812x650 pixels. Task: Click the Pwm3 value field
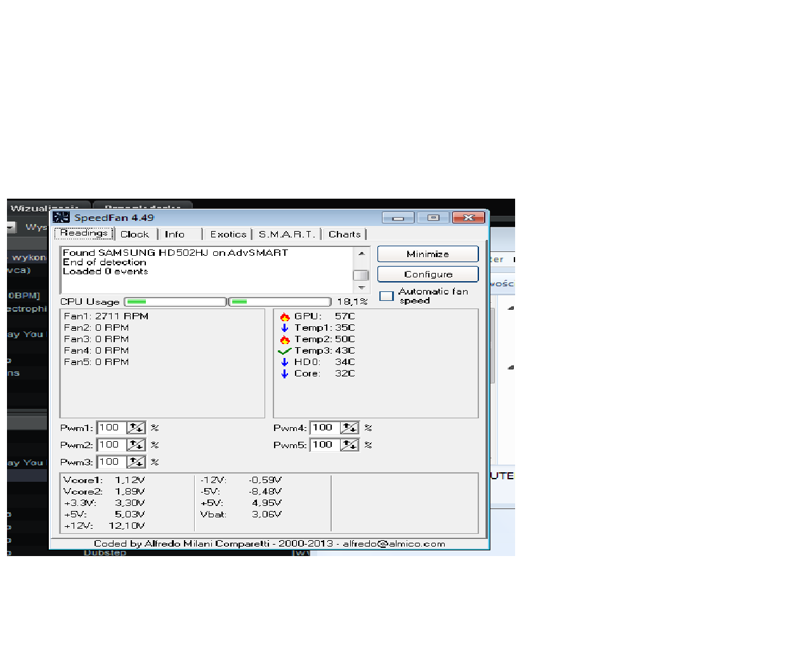pos(112,462)
